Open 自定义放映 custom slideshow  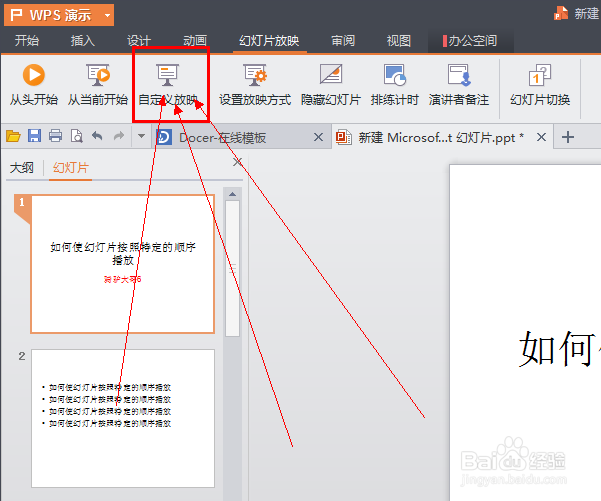167,85
